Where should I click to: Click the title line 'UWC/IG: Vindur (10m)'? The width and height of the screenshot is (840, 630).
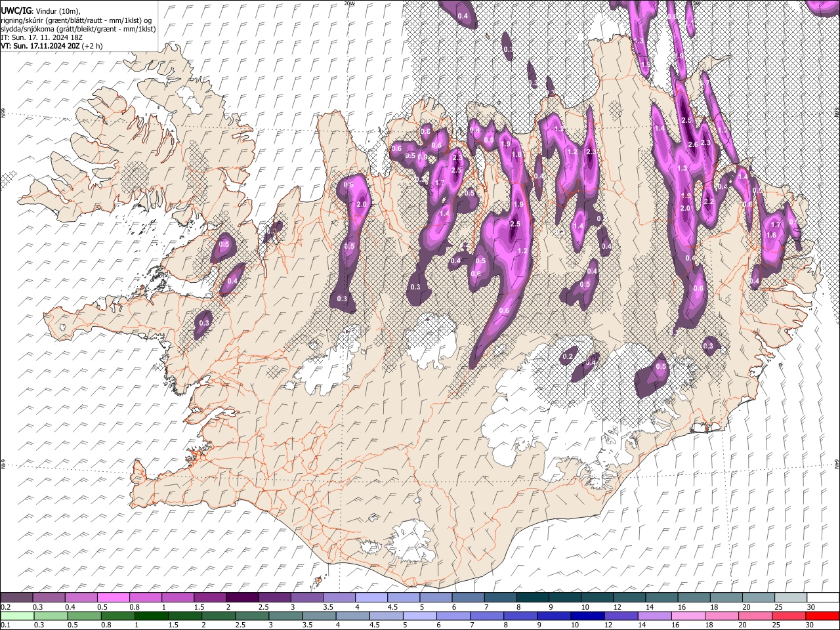click(41, 10)
